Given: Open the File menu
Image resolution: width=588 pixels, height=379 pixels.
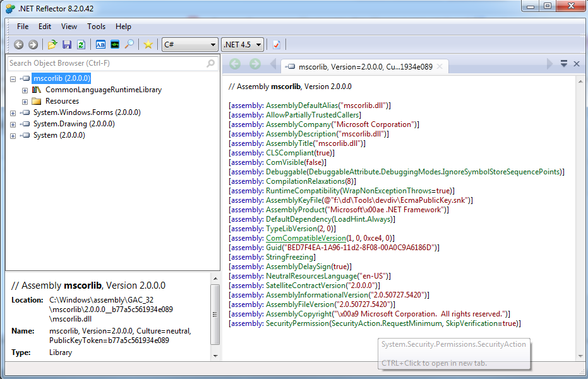Looking at the screenshot, I should pos(23,27).
